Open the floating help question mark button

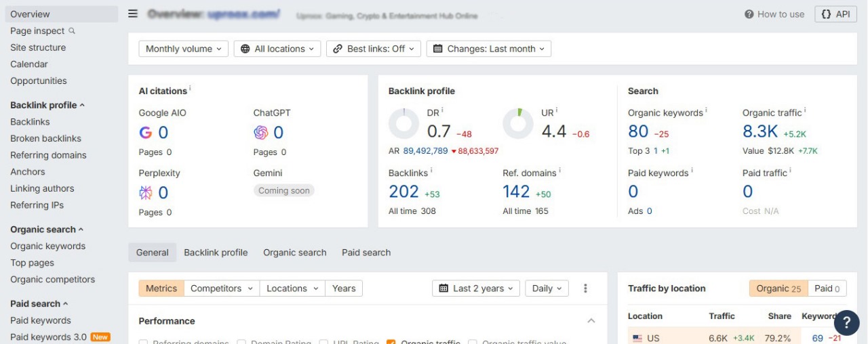846,323
